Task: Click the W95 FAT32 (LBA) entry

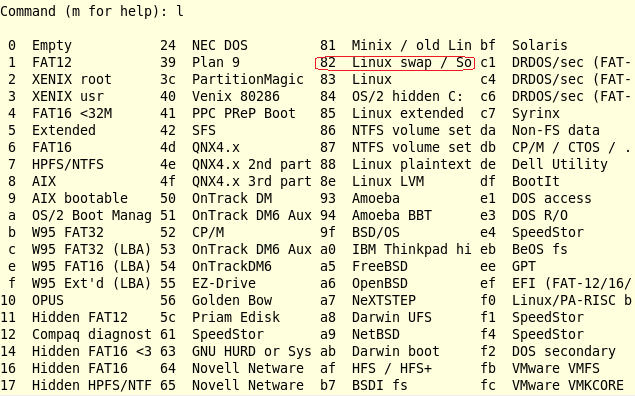Action: [79, 249]
